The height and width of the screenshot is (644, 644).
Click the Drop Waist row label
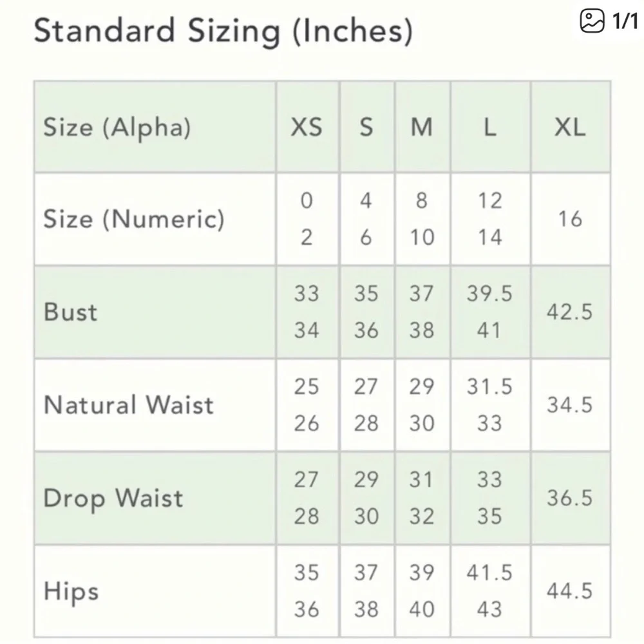113,499
